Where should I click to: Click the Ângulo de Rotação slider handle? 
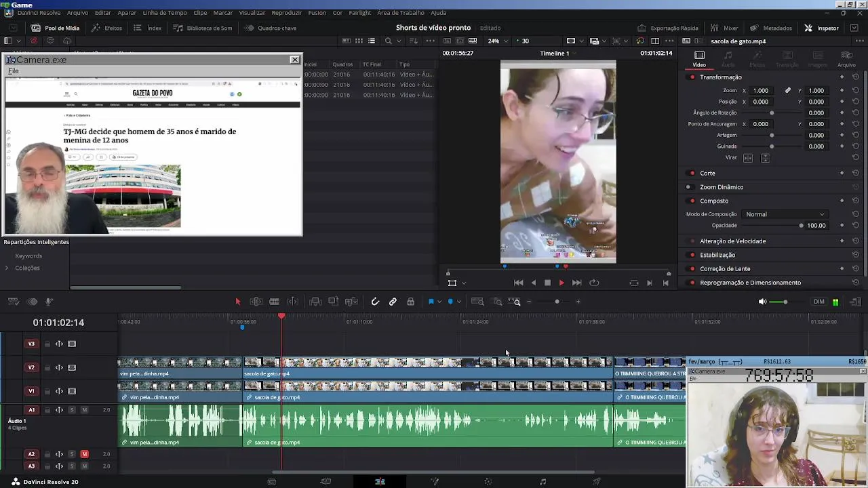click(772, 113)
